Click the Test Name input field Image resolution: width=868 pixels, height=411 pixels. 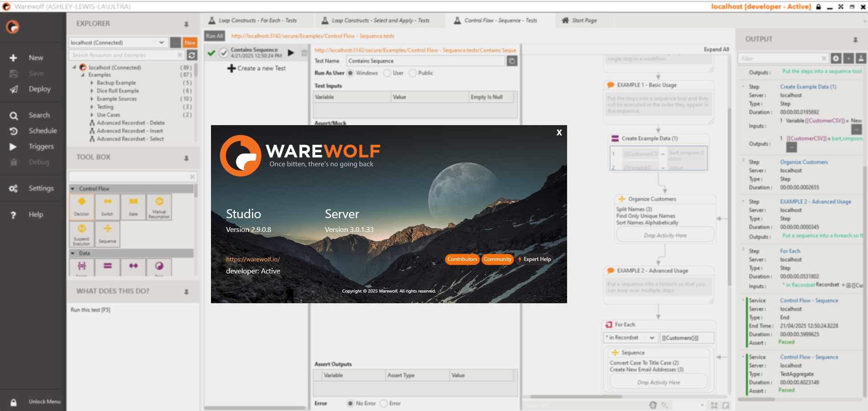coord(426,61)
